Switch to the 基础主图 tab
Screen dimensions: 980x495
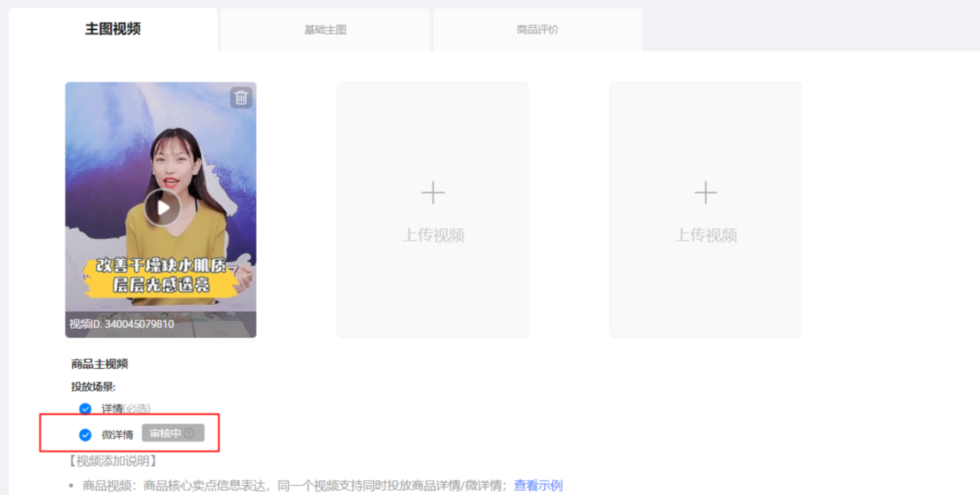pos(325,30)
